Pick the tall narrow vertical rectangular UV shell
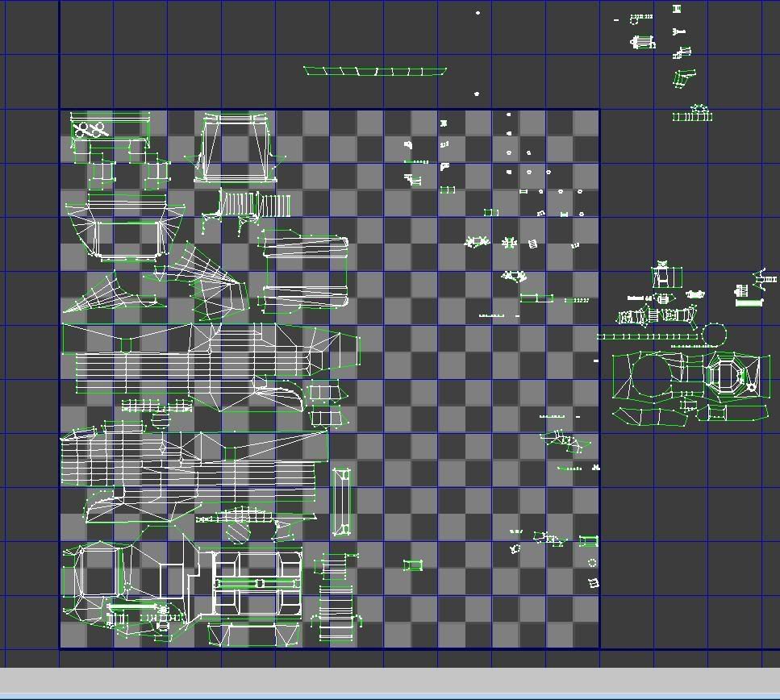This screenshot has height=700, width=780. point(342,502)
